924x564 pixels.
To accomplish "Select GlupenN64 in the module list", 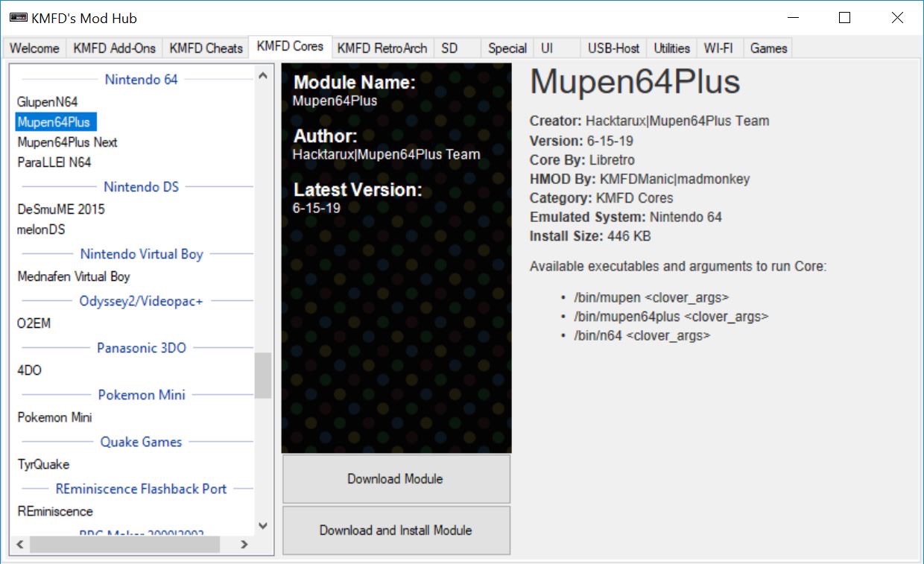I will pyautogui.click(x=48, y=102).
